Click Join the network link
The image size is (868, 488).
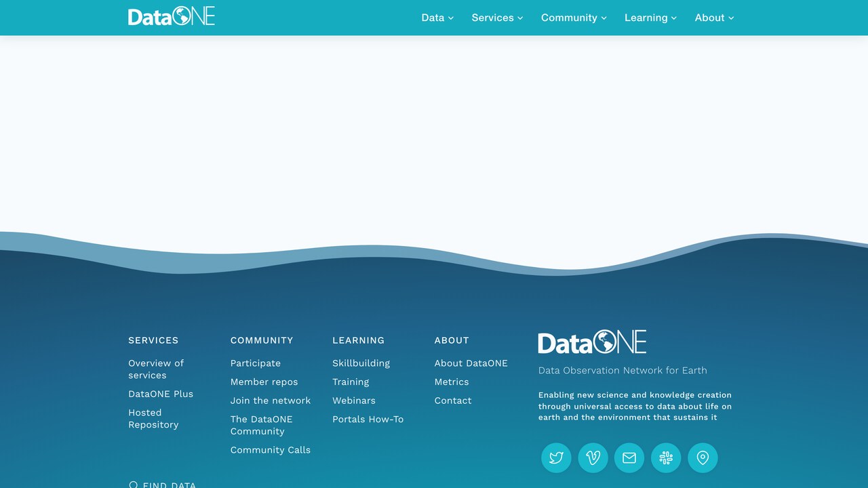[x=271, y=401]
